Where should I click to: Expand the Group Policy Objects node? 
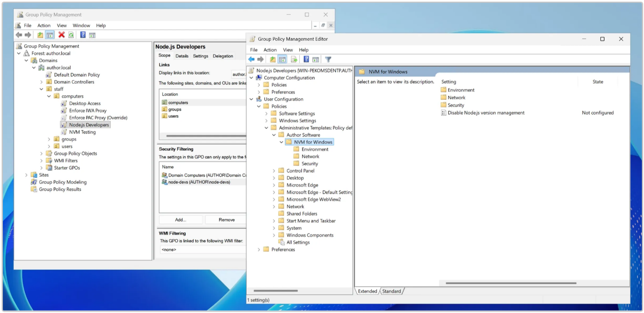pyautogui.click(x=42, y=154)
